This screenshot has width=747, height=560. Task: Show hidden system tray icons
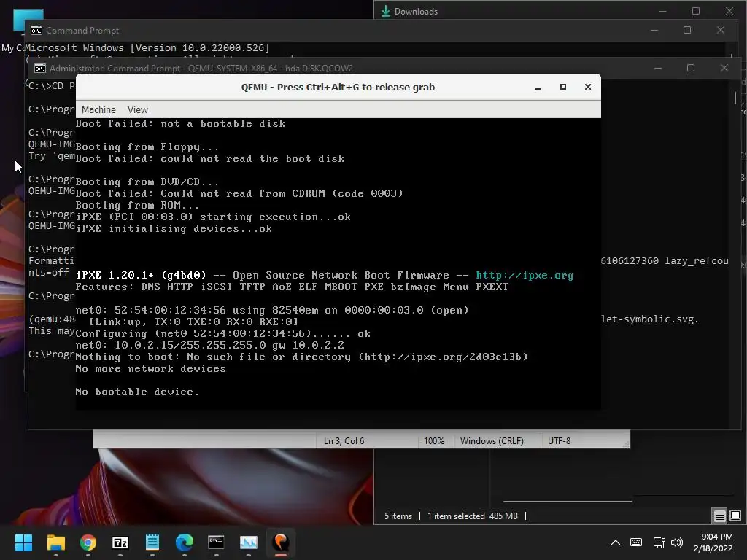tap(616, 542)
